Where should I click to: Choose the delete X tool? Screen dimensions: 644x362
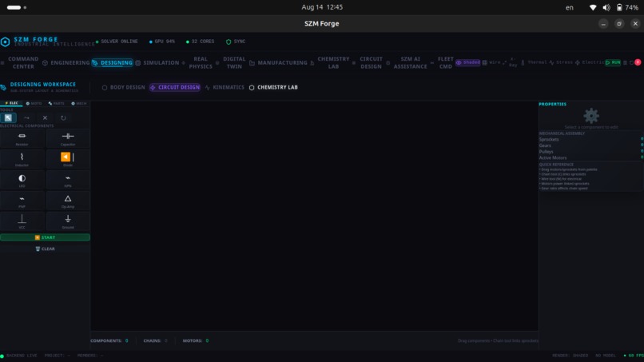[45, 118]
